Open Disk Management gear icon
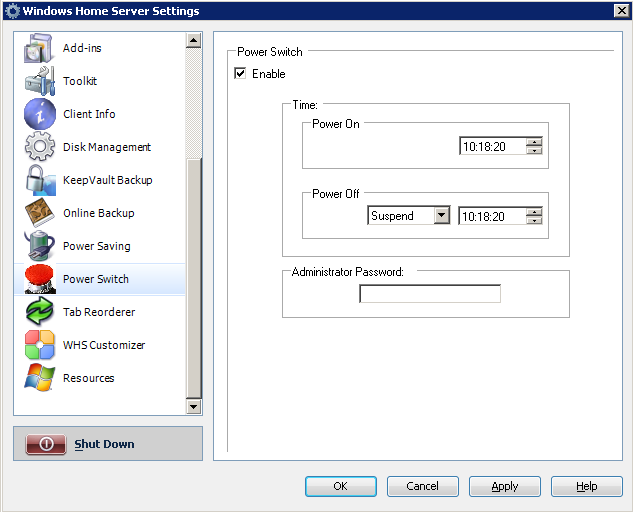This screenshot has height=512, width=633. click(x=39, y=147)
